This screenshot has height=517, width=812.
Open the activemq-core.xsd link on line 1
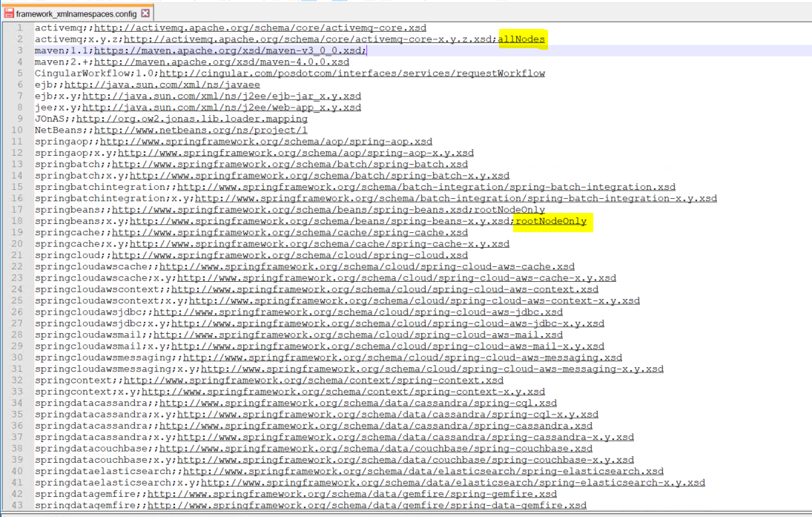(260, 28)
